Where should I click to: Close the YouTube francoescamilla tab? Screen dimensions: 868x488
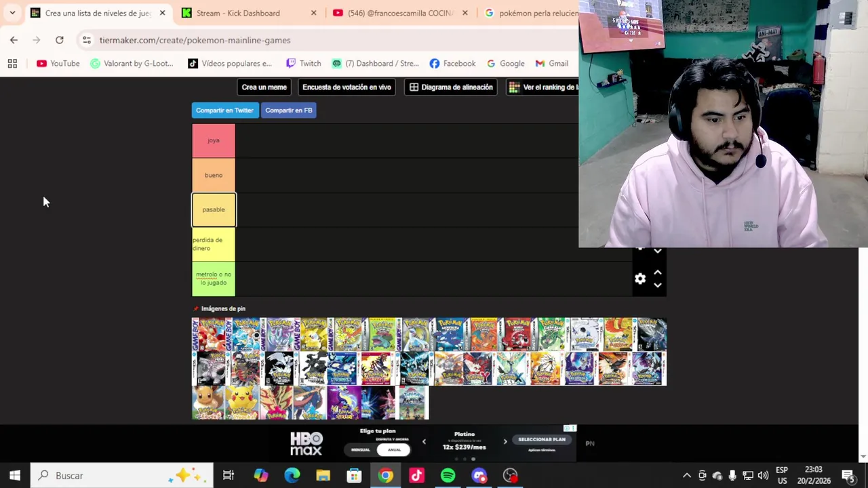465,13
